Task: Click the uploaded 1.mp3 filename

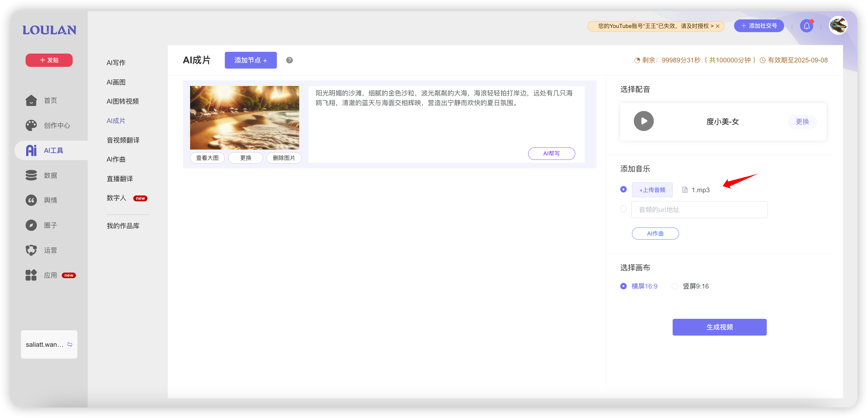Action: click(701, 190)
